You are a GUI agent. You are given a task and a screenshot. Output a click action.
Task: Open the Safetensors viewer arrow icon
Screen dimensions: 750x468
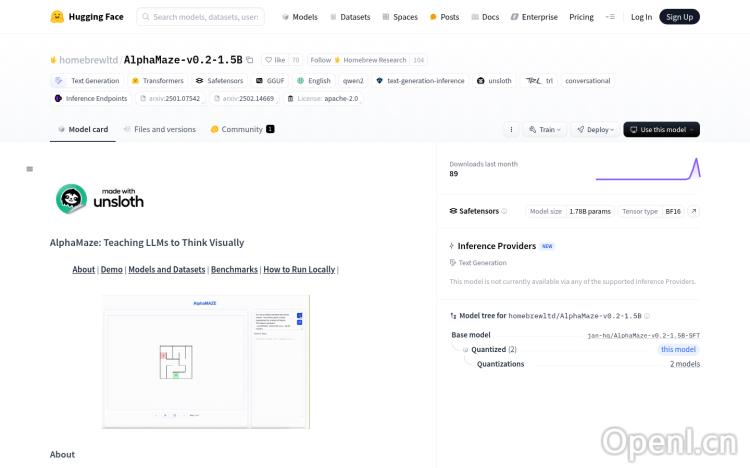coord(694,211)
